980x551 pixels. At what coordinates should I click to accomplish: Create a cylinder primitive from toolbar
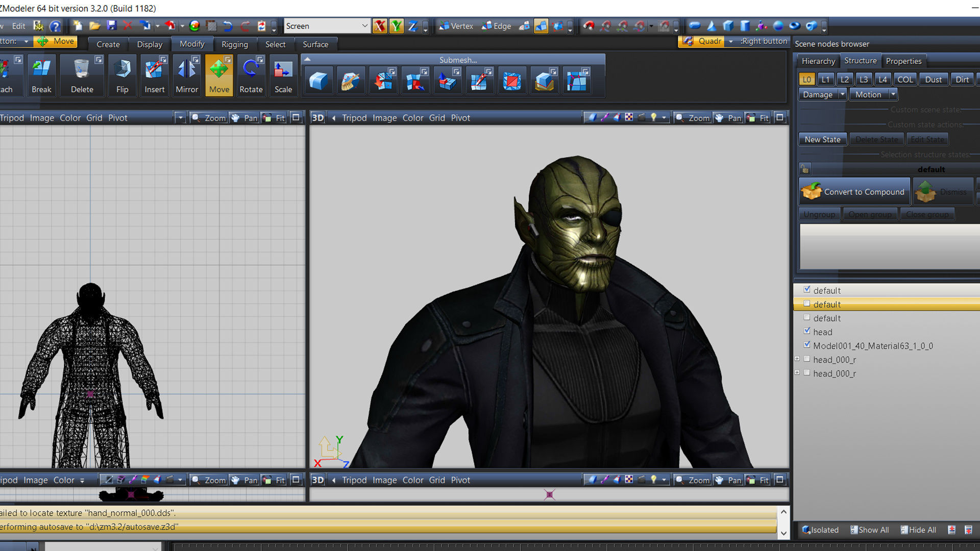pyautogui.click(x=745, y=26)
